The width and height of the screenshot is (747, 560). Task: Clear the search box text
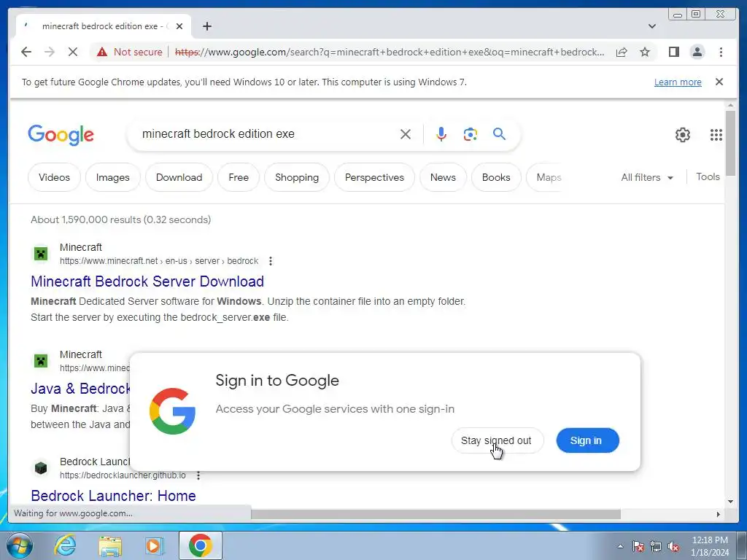pyautogui.click(x=406, y=134)
